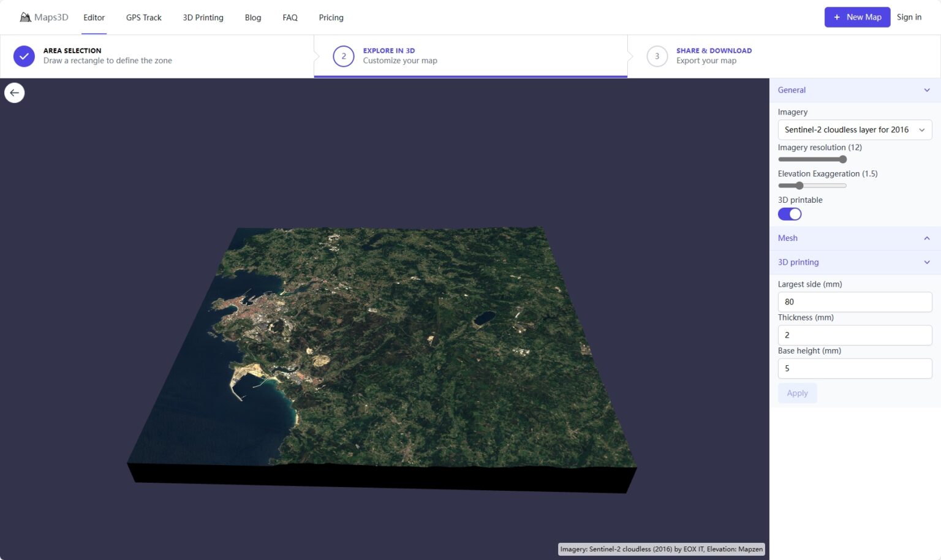This screenshot has height=560, width=941.
Task: Collapse the 3D printing section
Action: 926,262
